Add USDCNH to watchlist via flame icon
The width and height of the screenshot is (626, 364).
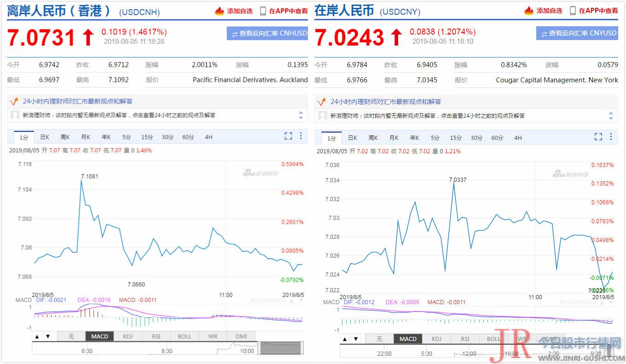point(220,11)
